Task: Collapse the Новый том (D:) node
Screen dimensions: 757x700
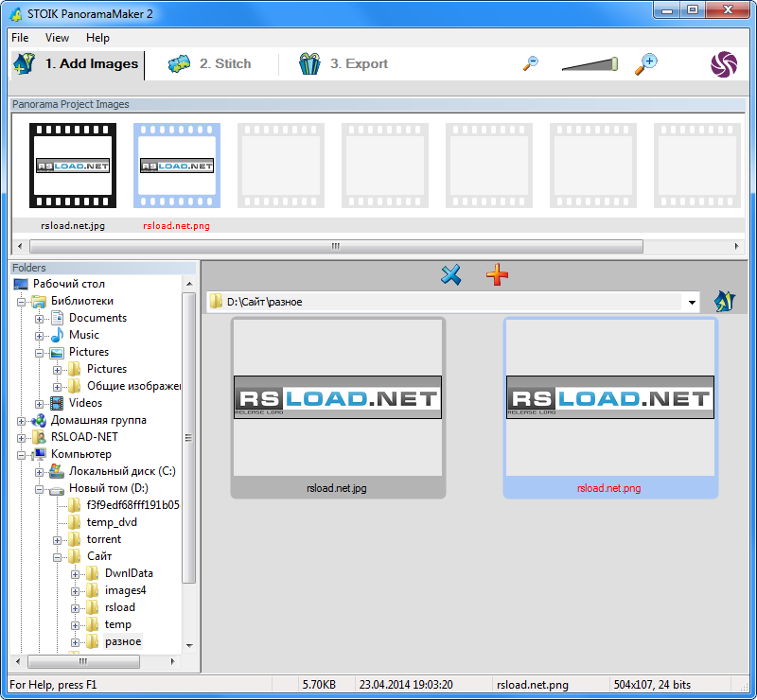Action: tap(39, 489)
